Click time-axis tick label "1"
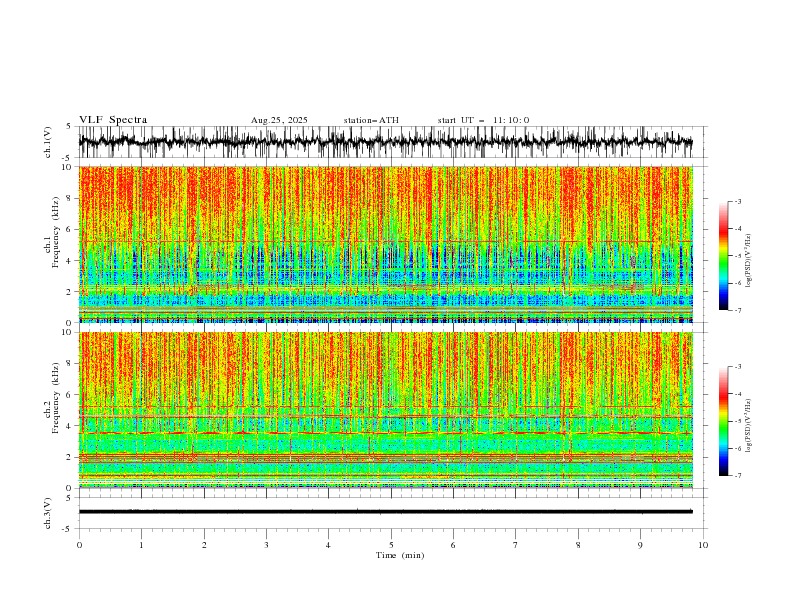The image size is (792, 612). pyautogui.click(x=141, y=545)
